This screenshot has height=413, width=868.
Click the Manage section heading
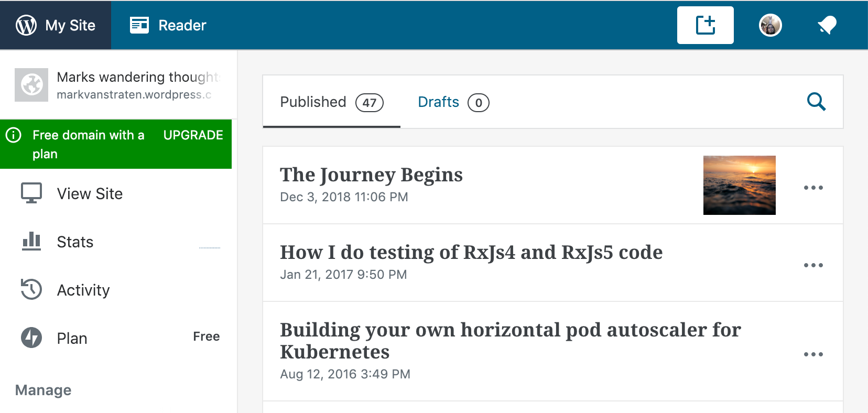[x=44, y=390]
